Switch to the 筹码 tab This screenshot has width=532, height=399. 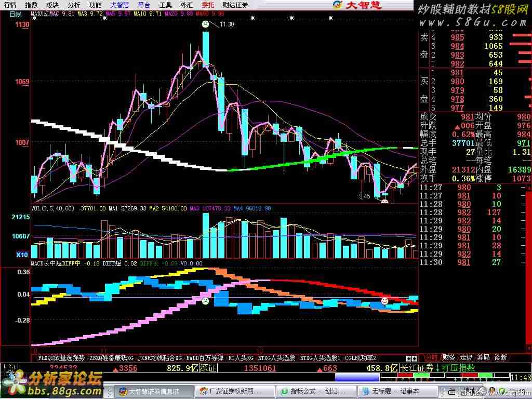point(483,357)
